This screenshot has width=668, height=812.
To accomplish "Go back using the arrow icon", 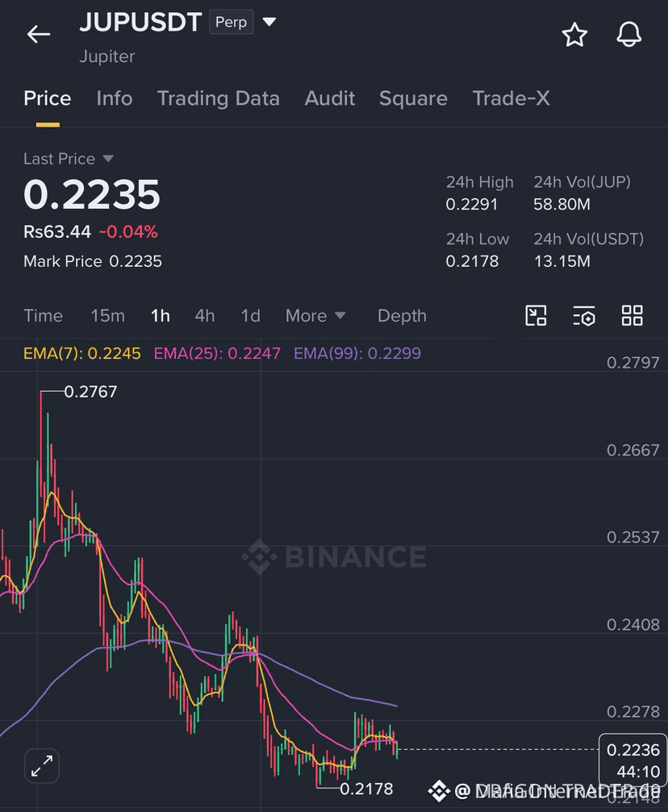I will pos(39,35).
